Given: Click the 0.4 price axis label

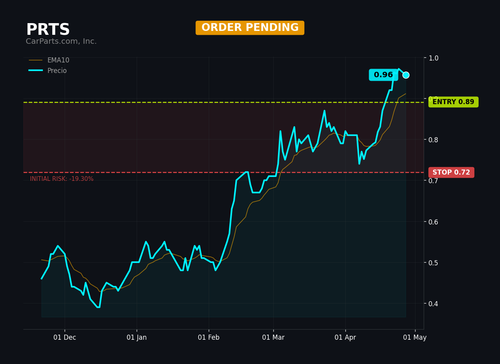Looking at the screenshot, I should [x=433, y=304].
